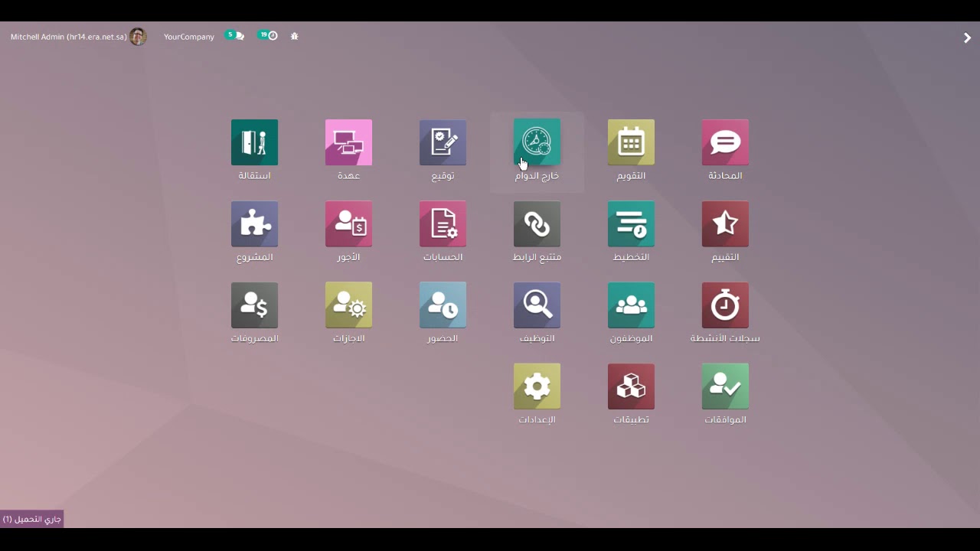Open the المصروفات (Expenses) app icon
980x551 pixels.
pyautogui.click(x=254, y=305)
